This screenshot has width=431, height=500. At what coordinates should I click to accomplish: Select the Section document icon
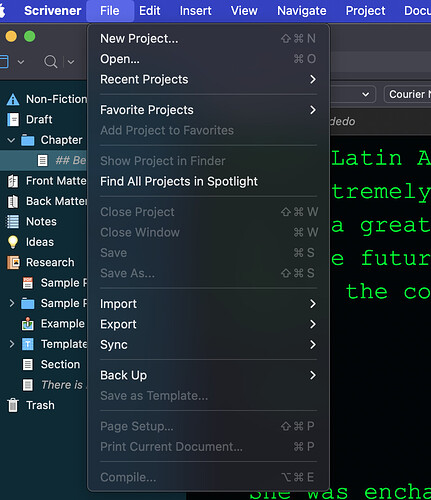click(28, 364)
